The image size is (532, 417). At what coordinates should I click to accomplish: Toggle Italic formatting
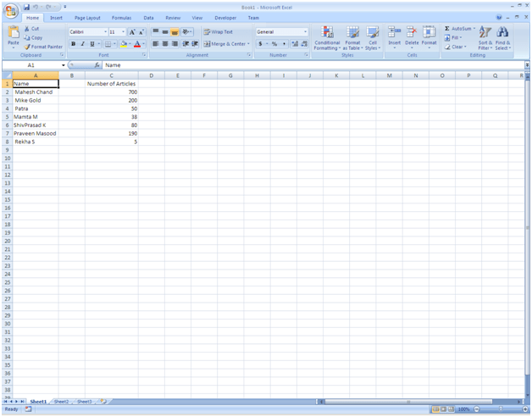(x=83, y=44)
